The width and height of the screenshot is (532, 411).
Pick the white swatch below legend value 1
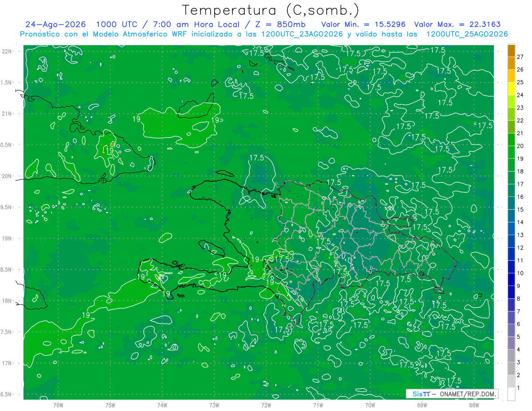click(x=511, y=394)
